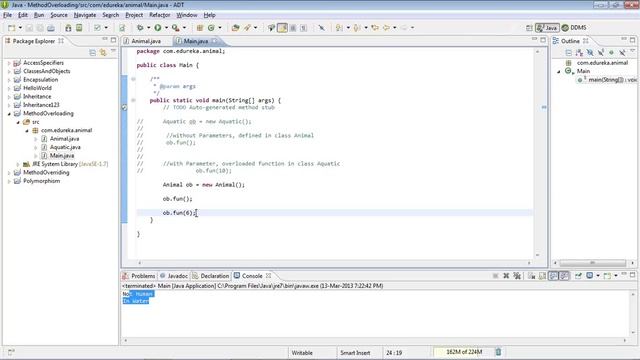Expand the Polymorphism project
This screenshot has width=640, height=360.
9,181
